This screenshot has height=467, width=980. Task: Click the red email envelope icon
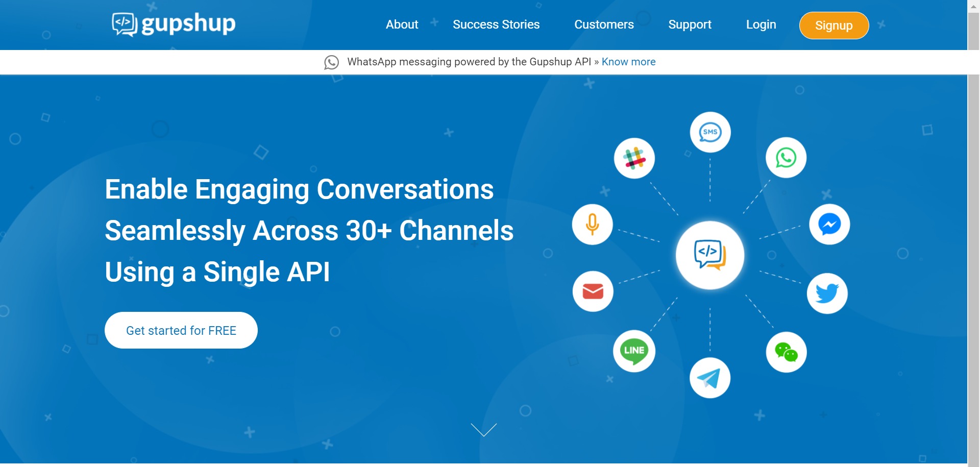(593, 291)
